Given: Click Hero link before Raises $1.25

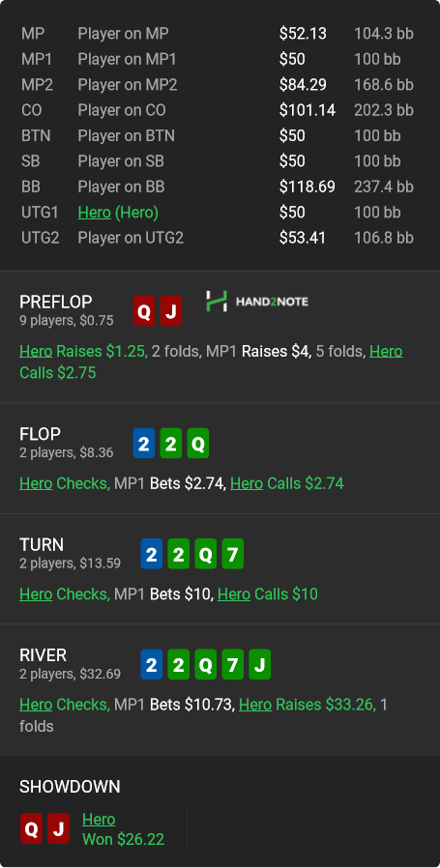Looking at the screenshot, I should pos(36,351).
